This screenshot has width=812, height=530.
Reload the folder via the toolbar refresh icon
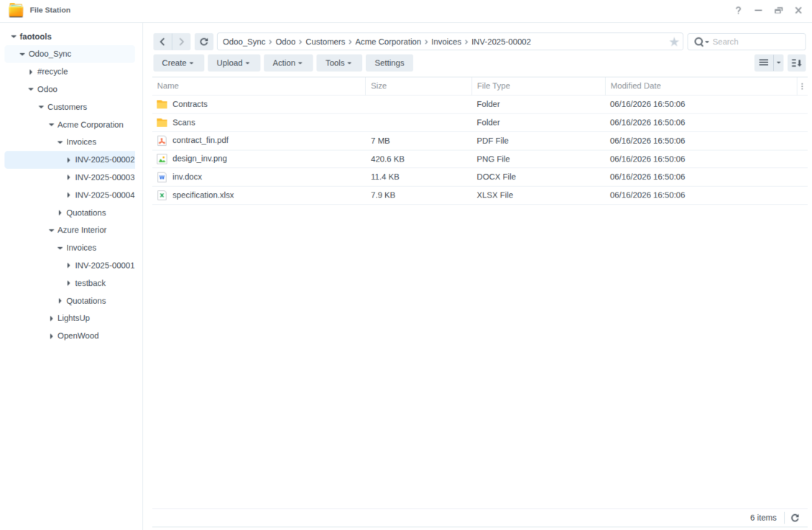pos(203,42)
